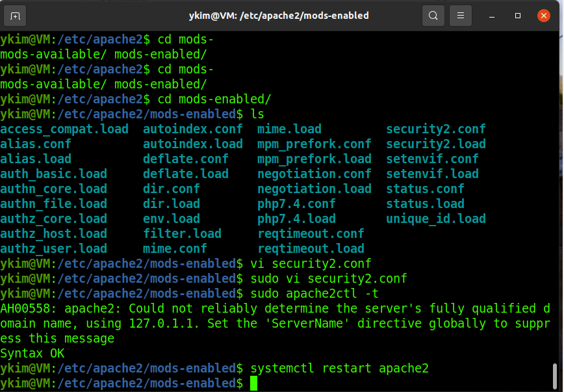The image size is (564, 392).
Task: Click setenvif.conf file name
Action: [432, 159]
